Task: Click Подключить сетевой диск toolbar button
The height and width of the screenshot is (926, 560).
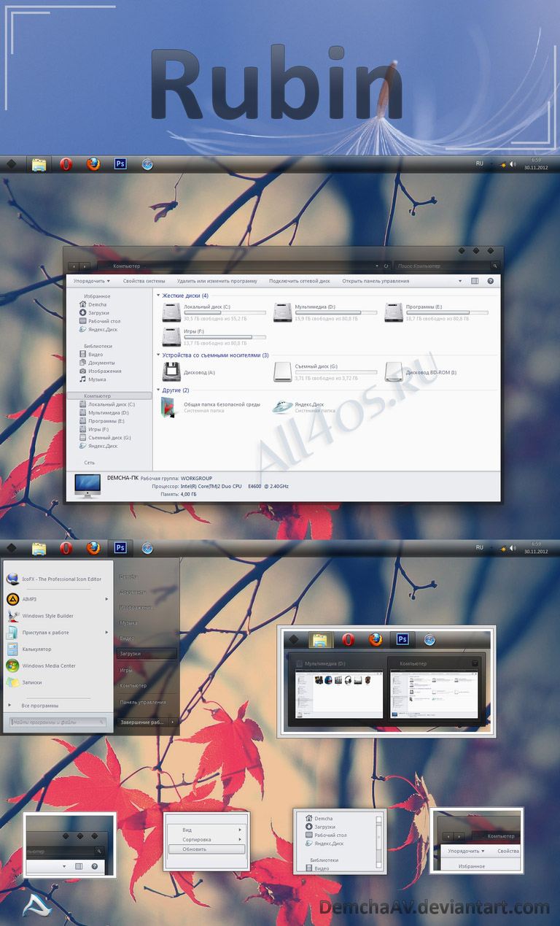Action: [299, 281]
